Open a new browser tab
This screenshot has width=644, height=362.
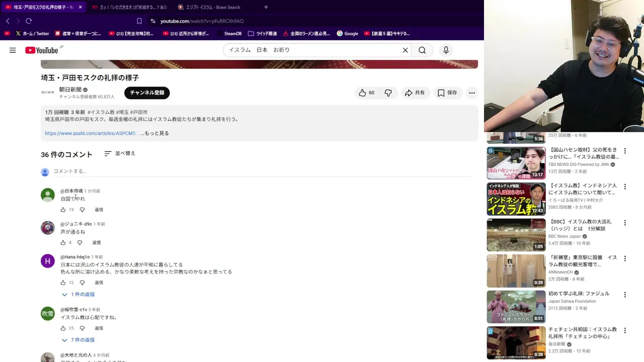coord(266,7)
